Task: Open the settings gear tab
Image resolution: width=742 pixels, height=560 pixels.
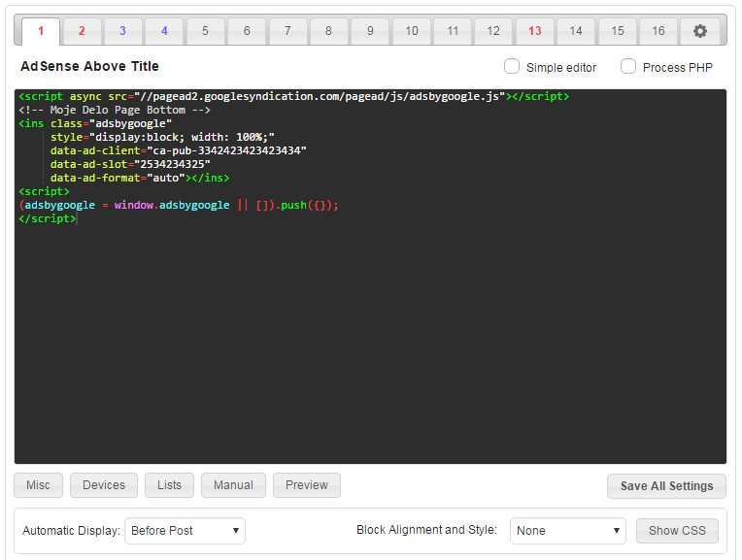Action: pyautogui.click(x=700, y=31)
